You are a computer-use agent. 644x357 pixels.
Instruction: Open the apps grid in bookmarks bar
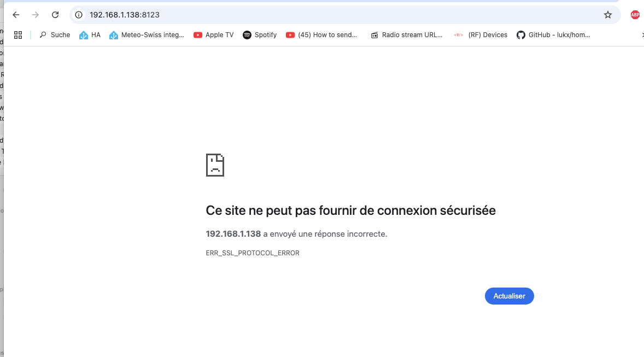(x=18, y=35)
